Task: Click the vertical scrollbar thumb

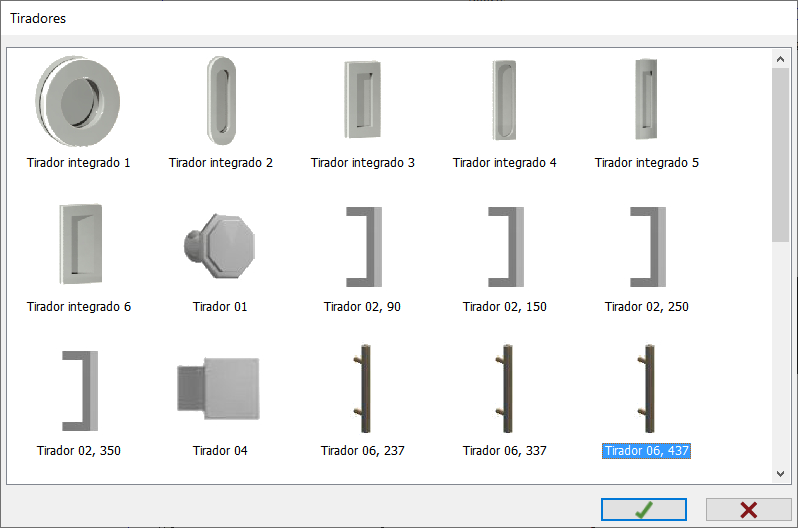Action: (x=780, y=155)
